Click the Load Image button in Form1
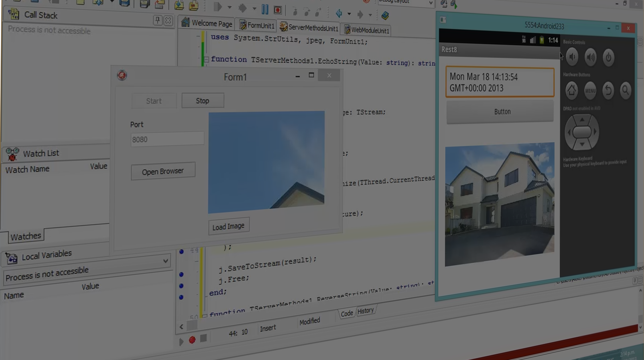Screen dimensions: 644x360 tap(228, 226)
